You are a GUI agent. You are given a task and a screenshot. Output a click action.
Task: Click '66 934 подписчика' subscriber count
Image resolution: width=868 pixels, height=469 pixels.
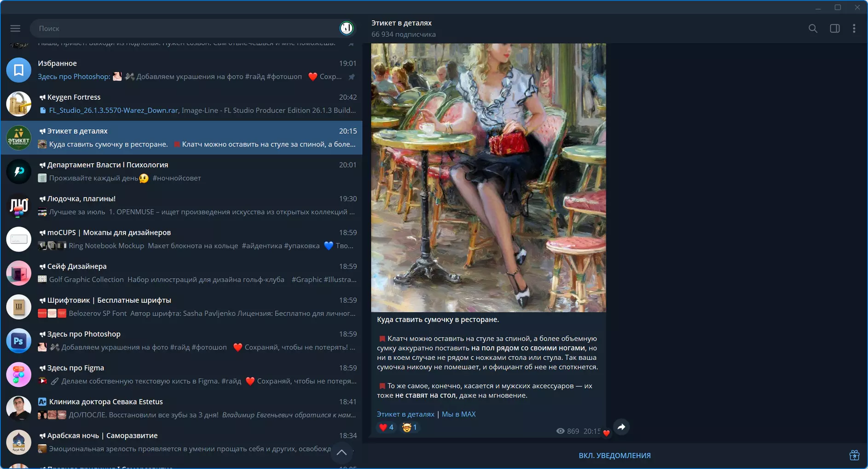[x=404, y=34]
